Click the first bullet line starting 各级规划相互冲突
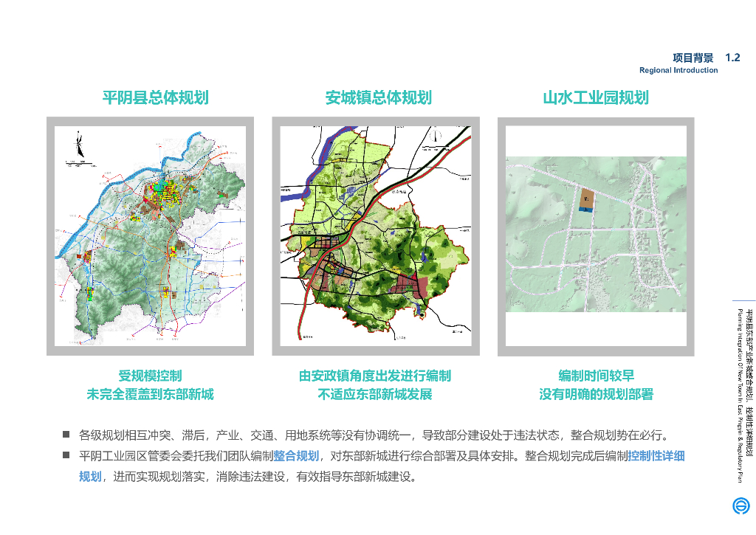This screenshot has height=535, width=756. (374, 435)
